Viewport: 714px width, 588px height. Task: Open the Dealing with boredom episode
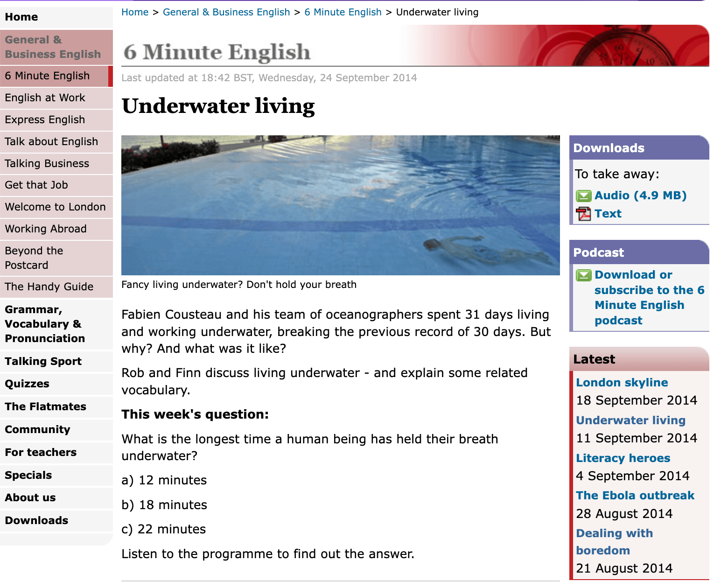(614, 533)
